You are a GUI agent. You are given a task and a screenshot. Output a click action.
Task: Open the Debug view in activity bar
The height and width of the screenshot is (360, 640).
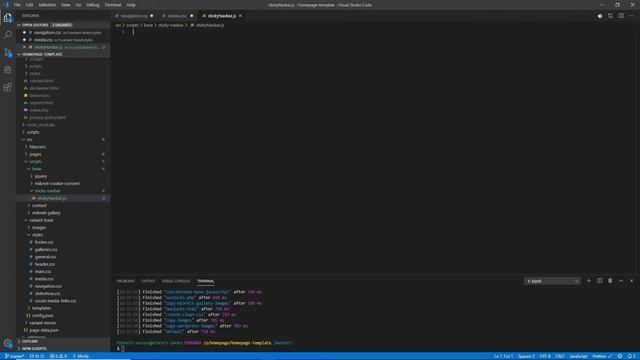click(x=8, y=70)
